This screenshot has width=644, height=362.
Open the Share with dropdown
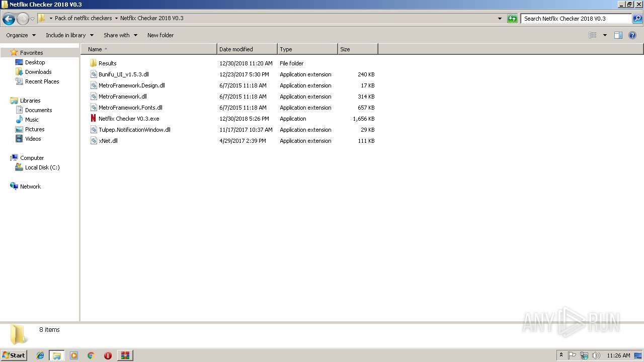coord(120,35)
